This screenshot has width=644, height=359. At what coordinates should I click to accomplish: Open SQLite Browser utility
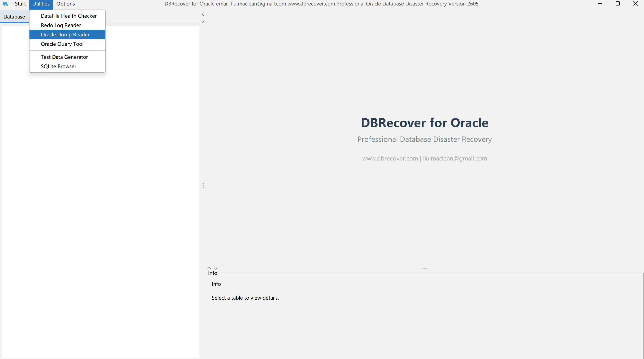[x=67, y=66]
